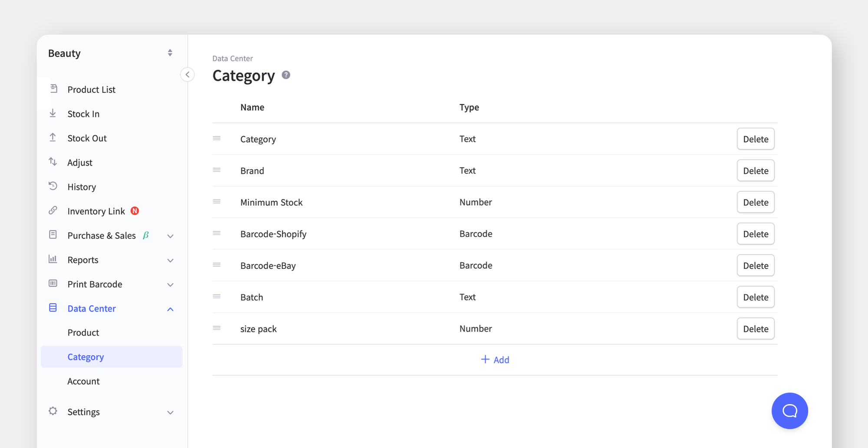Click the Data Center icon
Screen dimensions: 868x448
[x=53, y=308]
